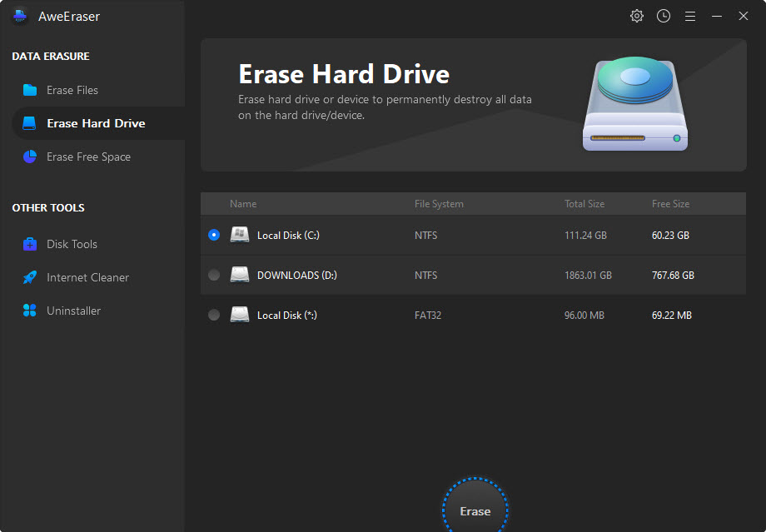Image resolution: width=766 pixels, height=532 pixels.
Task: Click the AweEraser title text
Action: click(x=69, y=16)
